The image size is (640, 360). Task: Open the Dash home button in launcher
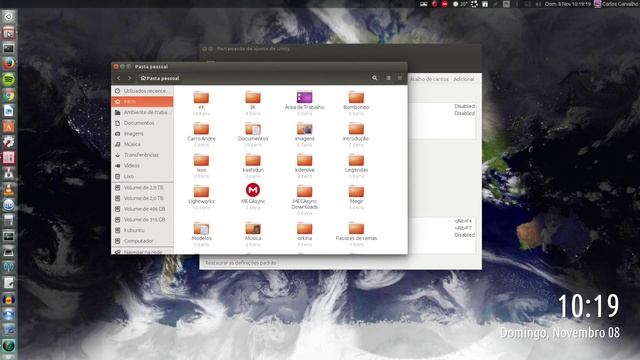(9, 17)
